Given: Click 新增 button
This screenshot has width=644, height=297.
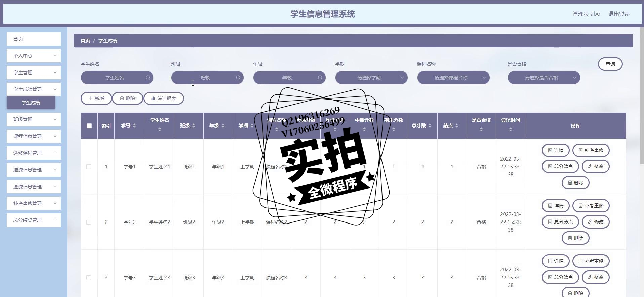Looking at the screenshot, I should click(x=96, y=98).
